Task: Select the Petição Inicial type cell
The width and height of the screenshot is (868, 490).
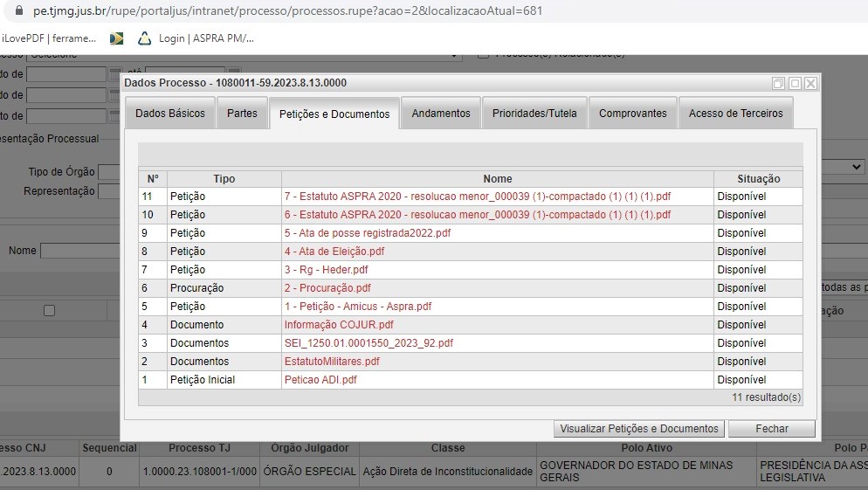Action: coord(224,379)
